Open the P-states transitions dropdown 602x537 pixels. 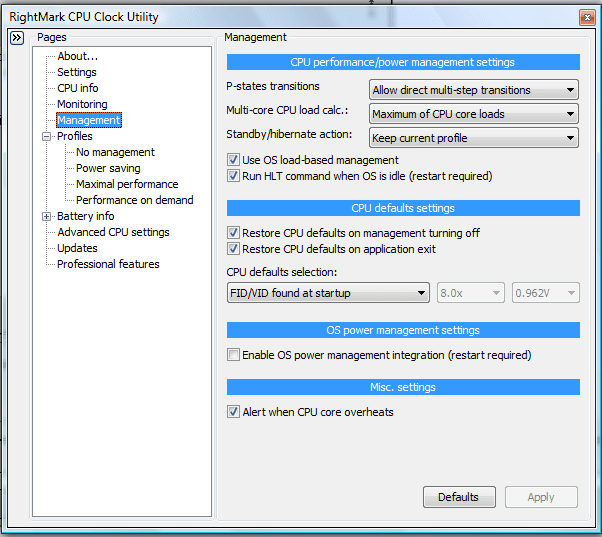pos(473,90)
